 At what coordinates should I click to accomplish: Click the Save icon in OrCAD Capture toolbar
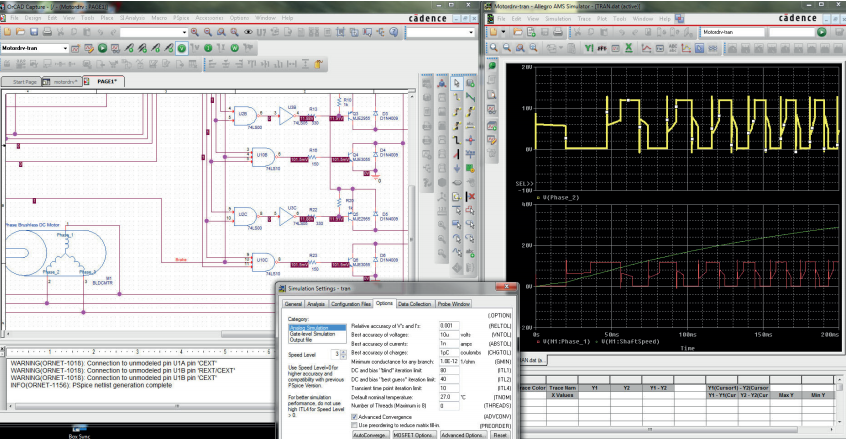pyautogui.click(x=35, y=33)
